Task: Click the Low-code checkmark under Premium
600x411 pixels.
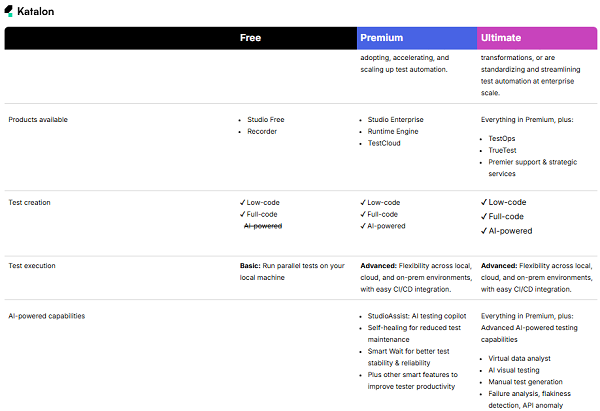Action: (x=363, y=202)
